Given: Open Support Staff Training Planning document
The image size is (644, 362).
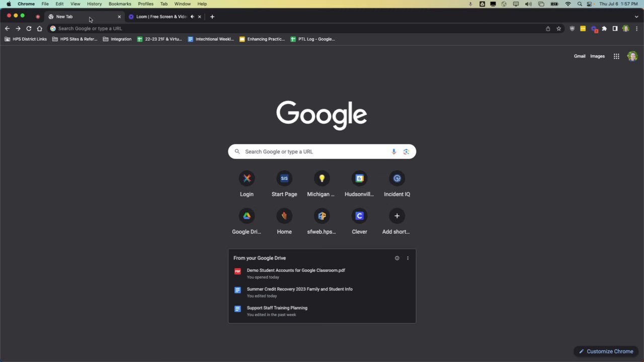Looking at the screenshot, I should 322,311.
